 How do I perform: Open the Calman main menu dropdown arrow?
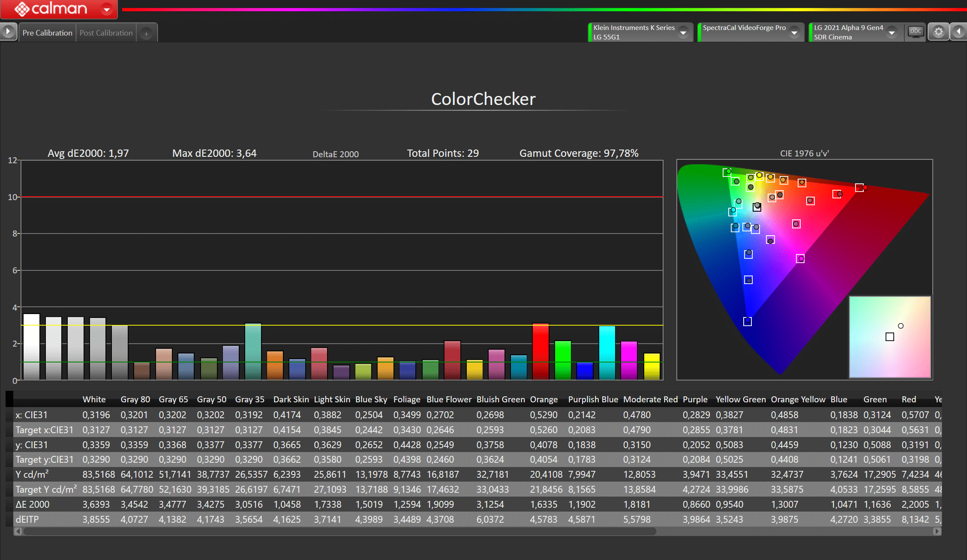[107, 9]
